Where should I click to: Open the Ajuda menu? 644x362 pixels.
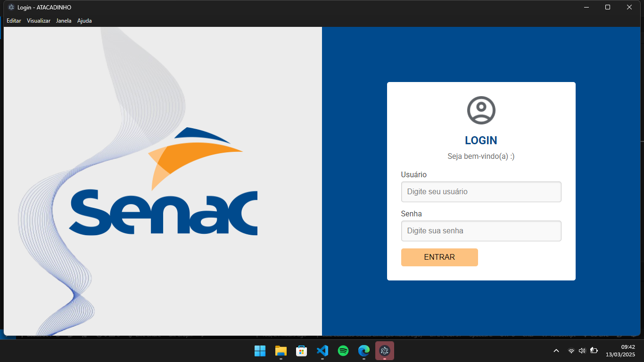click(x=84, y=20)
